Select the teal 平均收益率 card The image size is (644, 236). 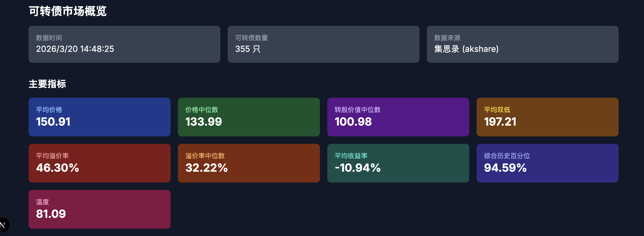[398, 163]
